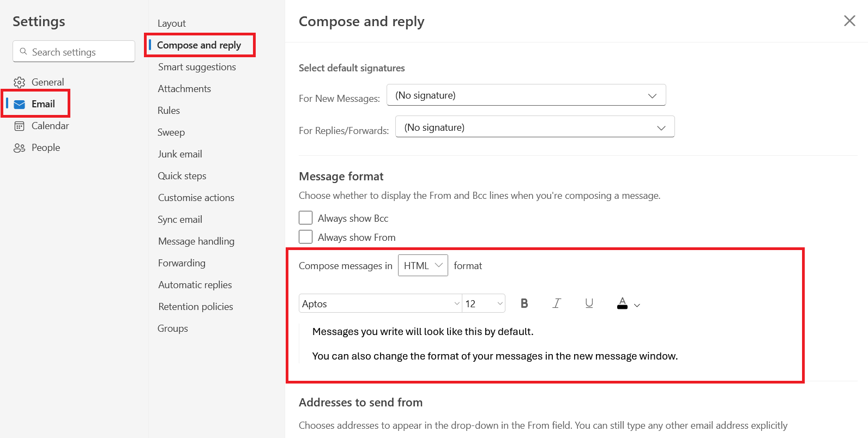Open Groups settings
868x438 pixels.
(173, 328)
